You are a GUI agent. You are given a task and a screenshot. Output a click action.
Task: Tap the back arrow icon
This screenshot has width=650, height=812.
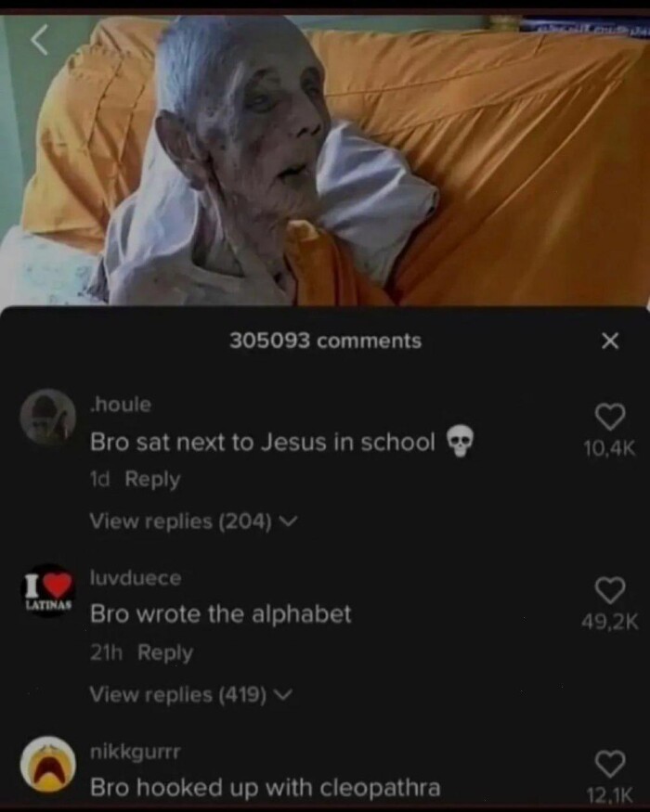pyautogui.click(x=39, y=41)
